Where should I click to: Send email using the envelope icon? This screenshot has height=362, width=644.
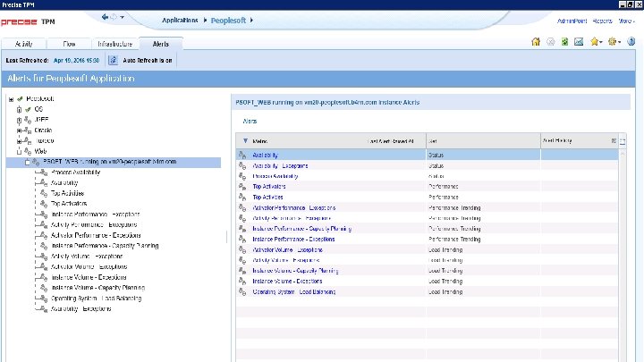579,41
